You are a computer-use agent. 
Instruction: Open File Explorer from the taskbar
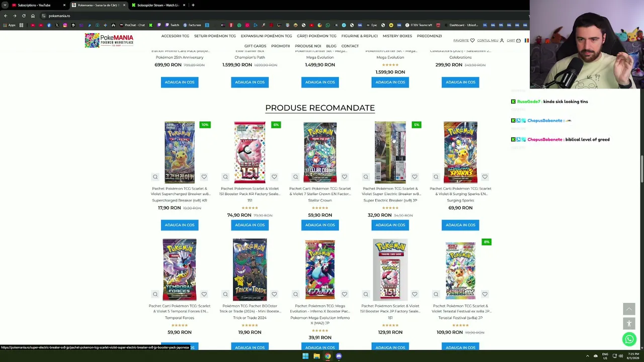(316, 356)
